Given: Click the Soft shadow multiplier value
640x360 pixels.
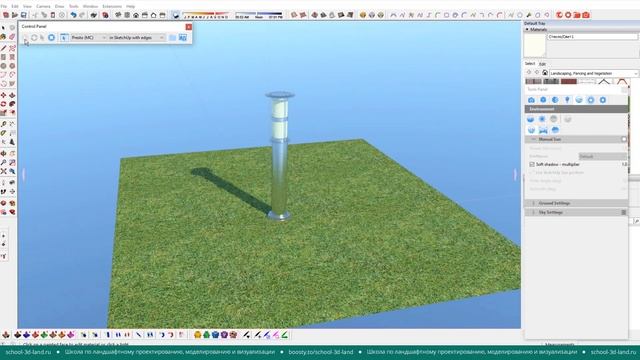Looking at the screenshot, I should click(x=624, y=164).
